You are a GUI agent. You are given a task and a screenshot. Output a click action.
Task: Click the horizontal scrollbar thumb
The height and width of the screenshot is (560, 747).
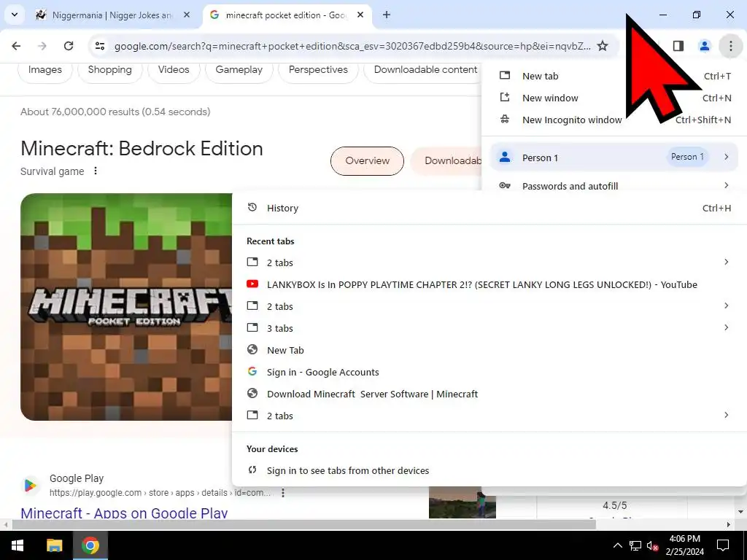tap(303, 525)
